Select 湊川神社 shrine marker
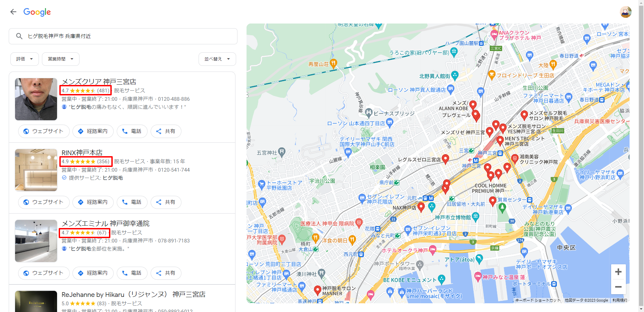 point(321,273)
